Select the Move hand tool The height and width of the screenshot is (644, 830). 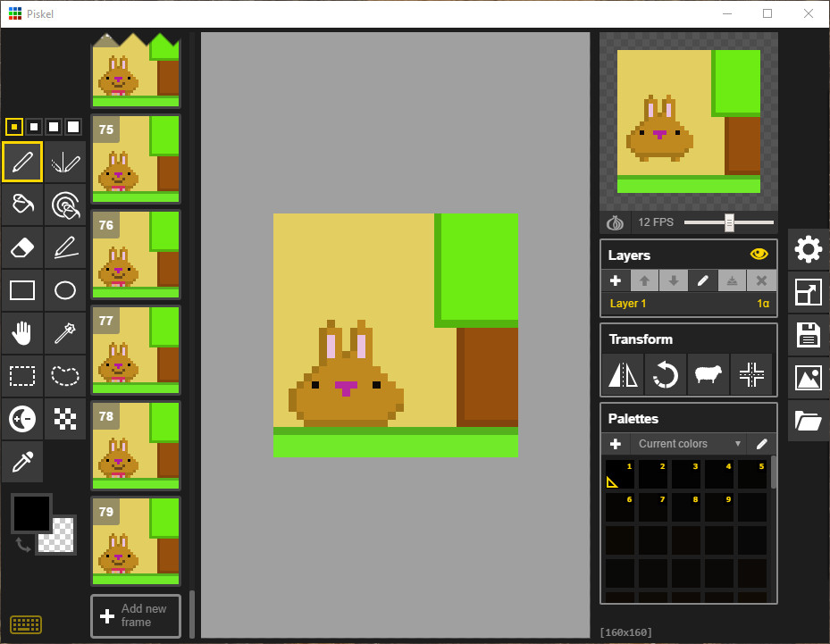pos(22,333)
